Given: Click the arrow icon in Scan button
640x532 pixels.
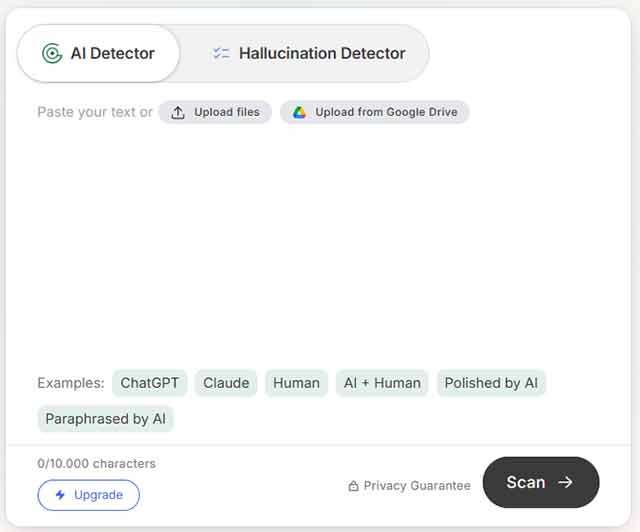Looking at the screenshot, I should 565,482.
